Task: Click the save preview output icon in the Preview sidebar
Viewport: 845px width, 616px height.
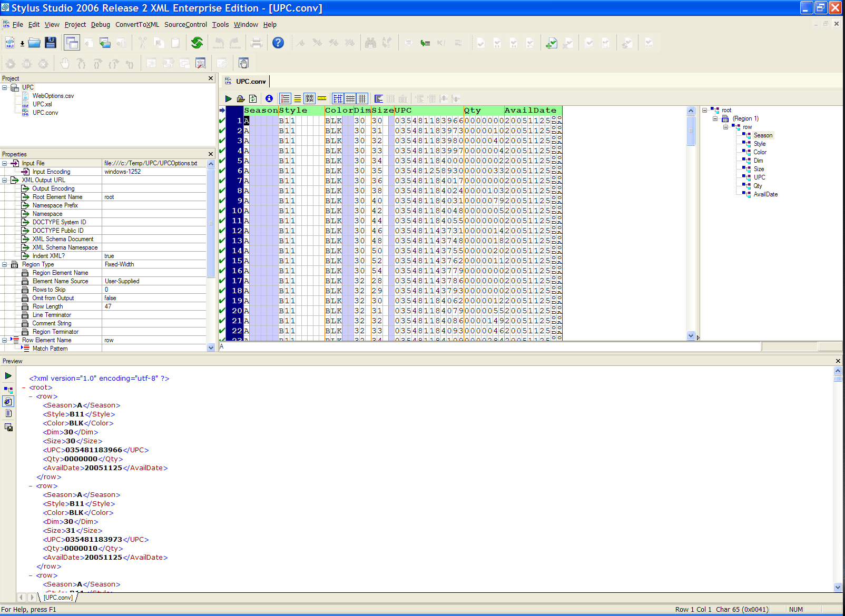Action: tap(8, 427)
